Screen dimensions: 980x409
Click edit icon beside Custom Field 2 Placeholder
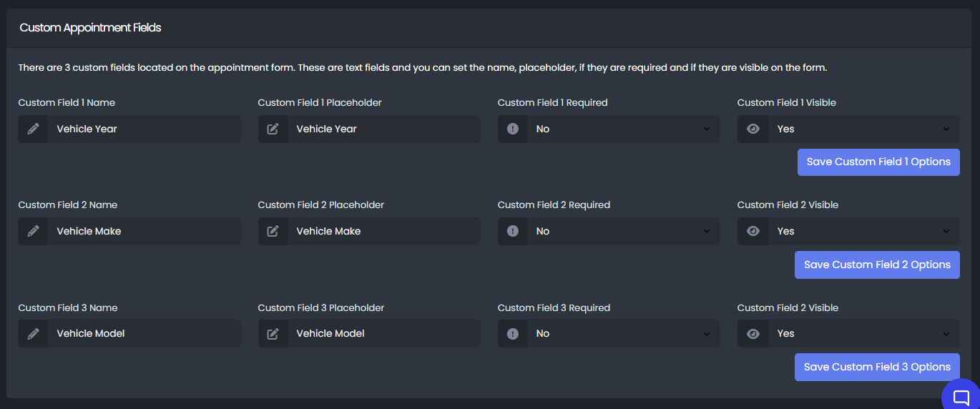(273, 231)
